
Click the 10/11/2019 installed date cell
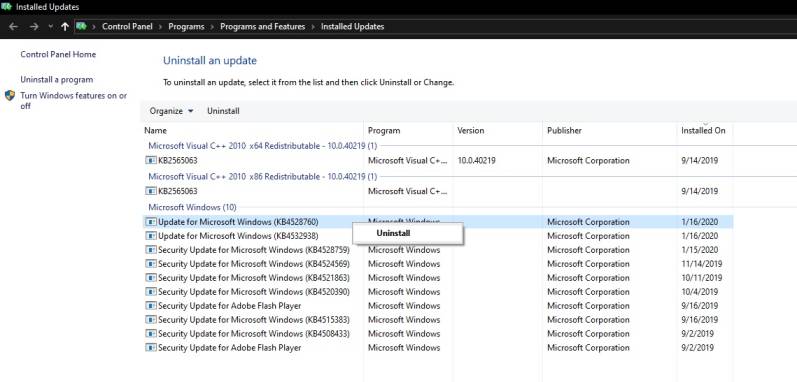point(702,278)
